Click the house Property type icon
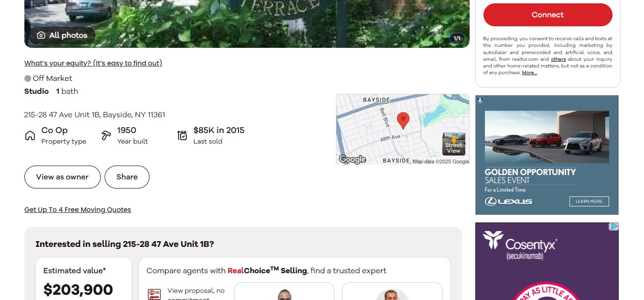The image size is (644, 300). (x=30, y=136)
